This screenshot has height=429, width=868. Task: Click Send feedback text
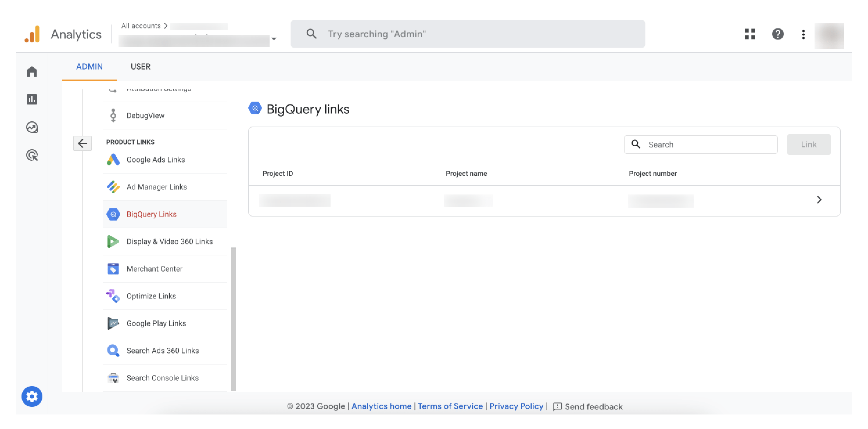click(593, 406)
